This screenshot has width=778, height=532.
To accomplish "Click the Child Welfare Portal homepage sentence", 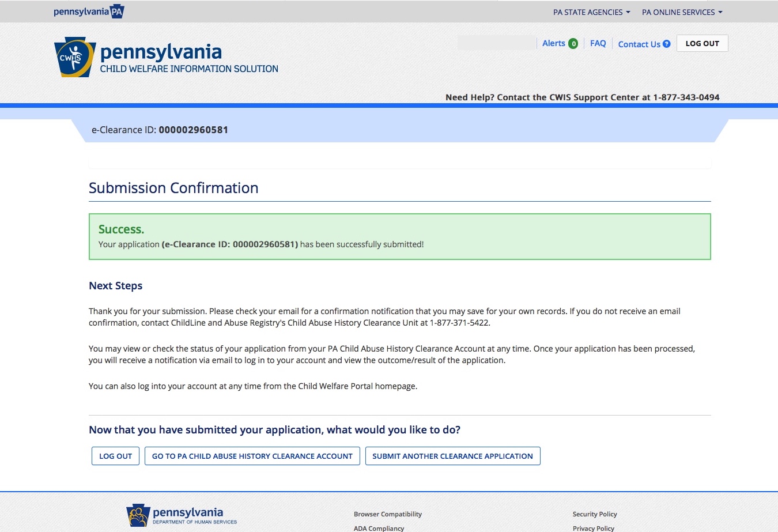I will 253,386.
